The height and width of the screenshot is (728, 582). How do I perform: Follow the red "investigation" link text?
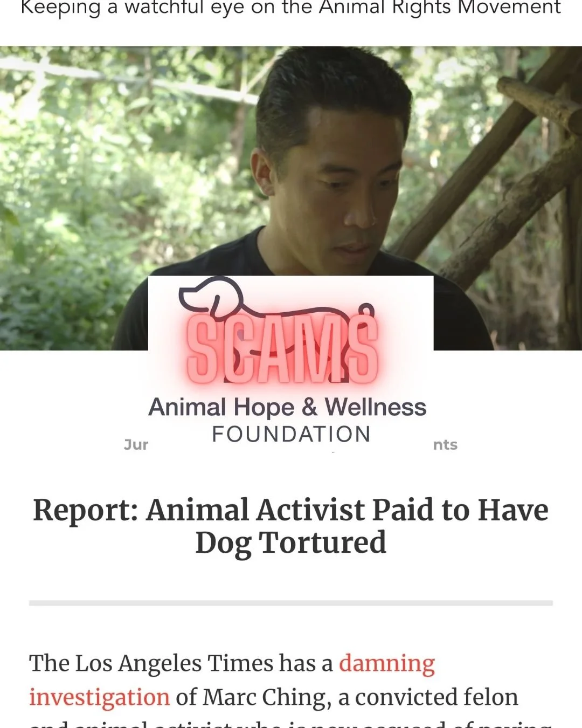coord(100,697)
